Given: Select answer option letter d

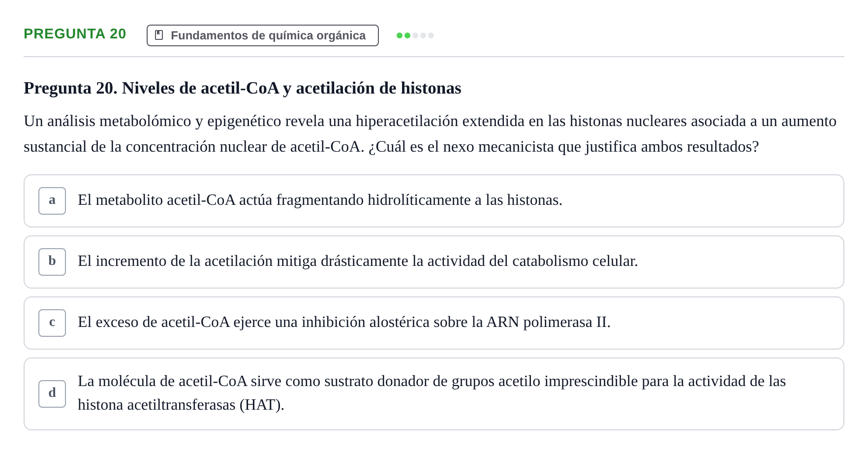Looking at the screenshot, I should (52, 394).
